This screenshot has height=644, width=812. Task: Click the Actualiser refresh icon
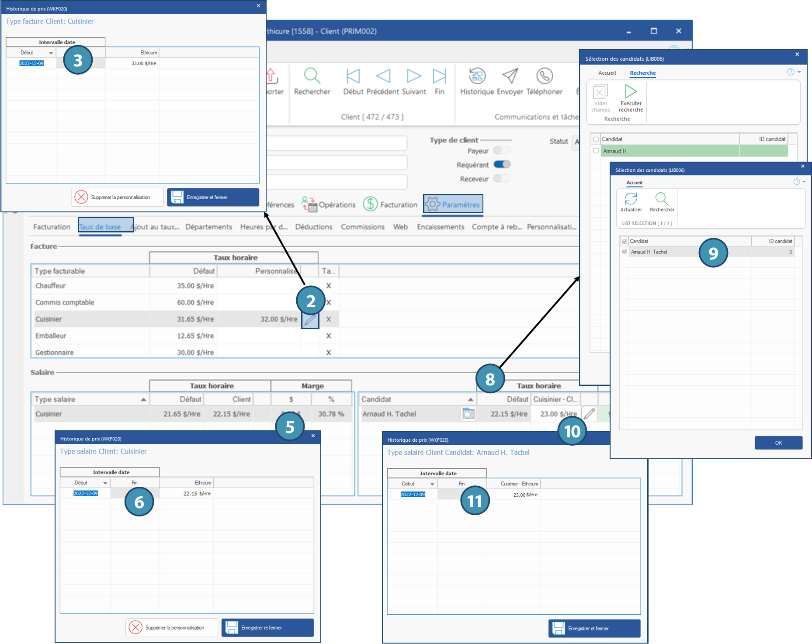coord(631,199)
